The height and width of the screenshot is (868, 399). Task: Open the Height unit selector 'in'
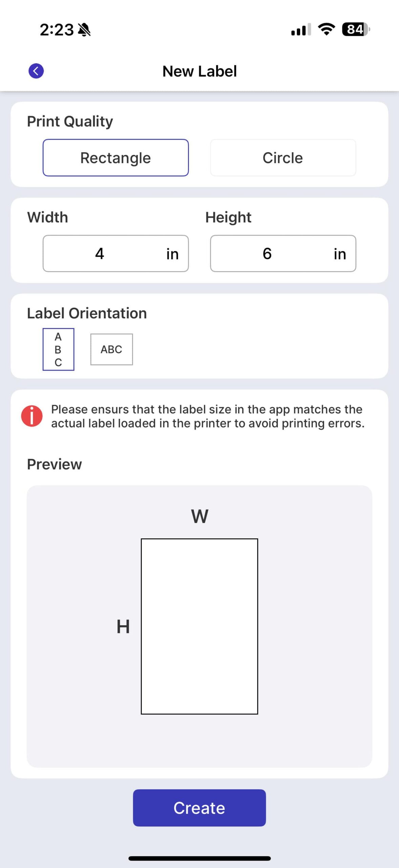pos(340,254)
